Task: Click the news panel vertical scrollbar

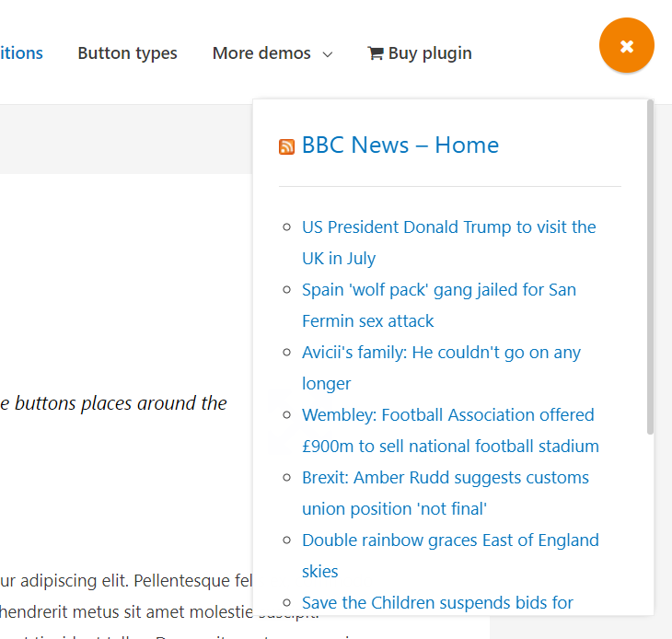Action: (650, 267)
